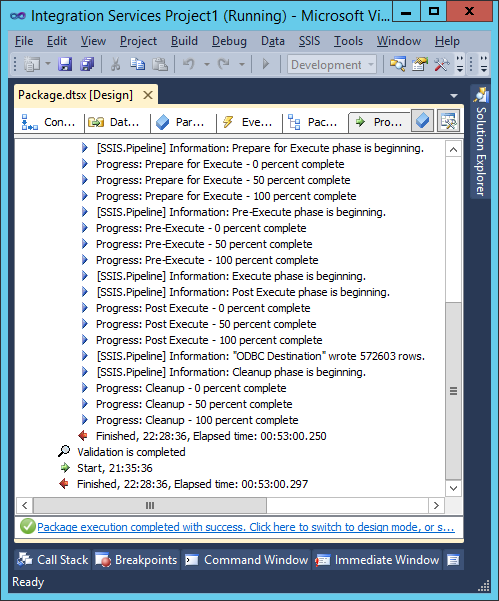Click the Save toolbar icon
The image size is (499, 601).
tap(65, 64)
